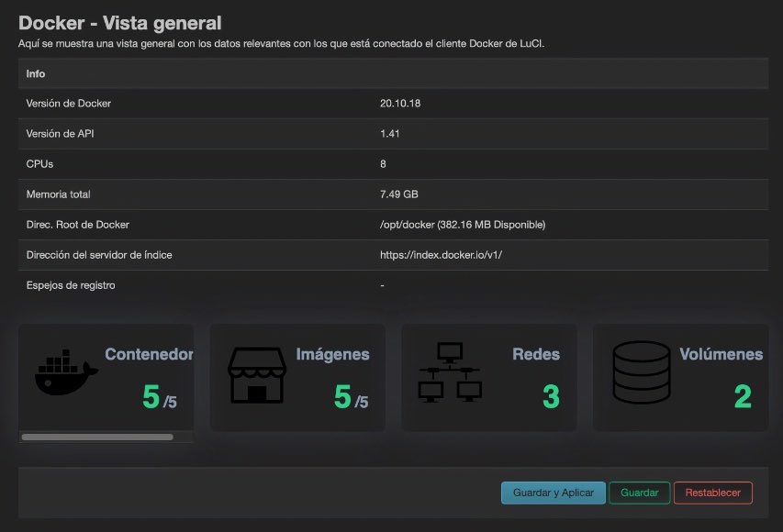Click the Versión de API label

60,134
